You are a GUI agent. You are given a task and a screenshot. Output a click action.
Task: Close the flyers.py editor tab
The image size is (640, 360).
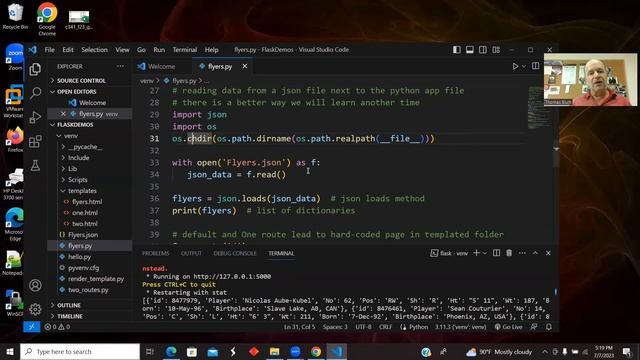point(244,66)
